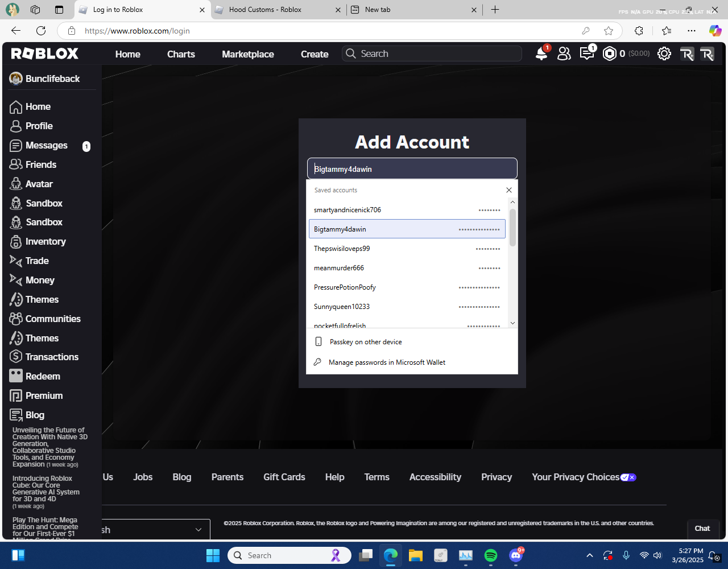Open the settings gear icon
The width and height of the screenshot is (728, 569).
click(664, 53)
